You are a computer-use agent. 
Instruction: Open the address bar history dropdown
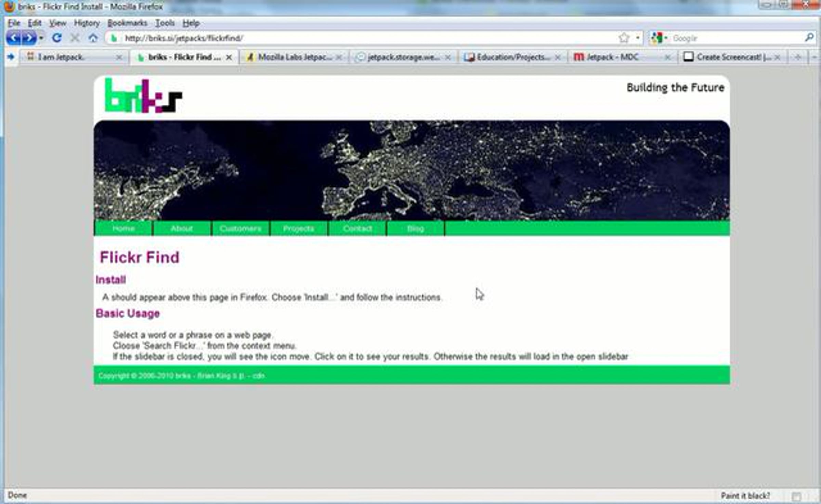[x=638, y=38]
